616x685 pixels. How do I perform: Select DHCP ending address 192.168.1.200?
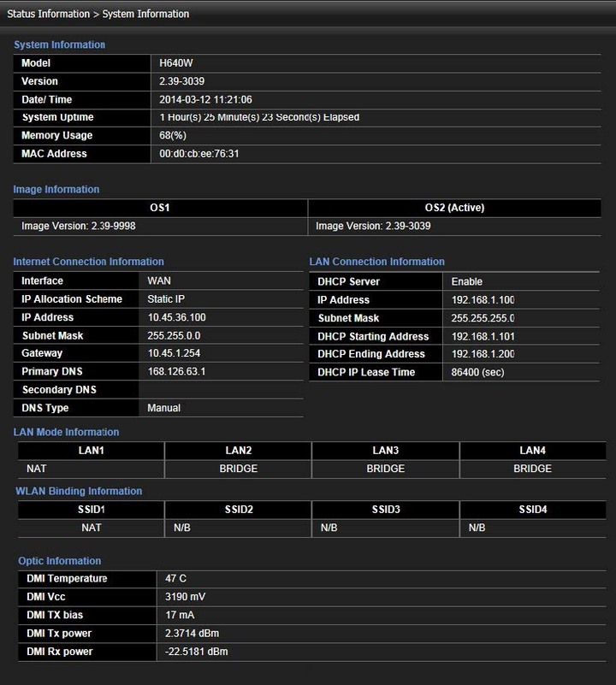483,354
